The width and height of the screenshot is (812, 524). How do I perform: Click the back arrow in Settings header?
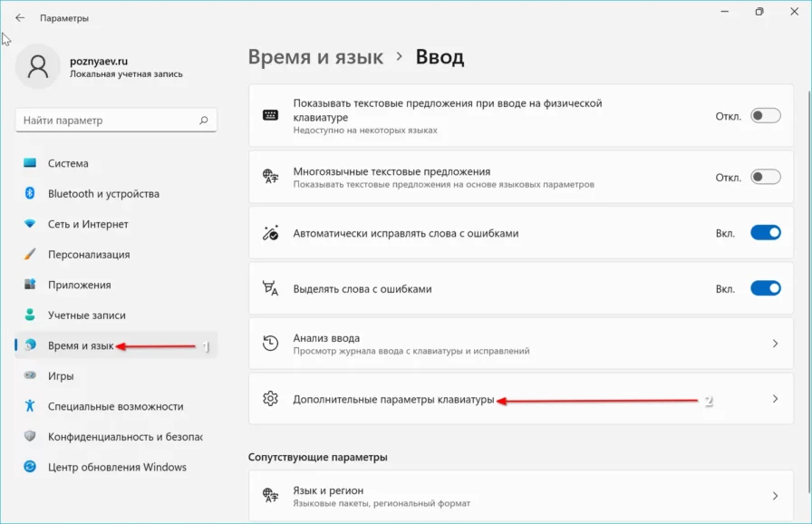[20, 17]
